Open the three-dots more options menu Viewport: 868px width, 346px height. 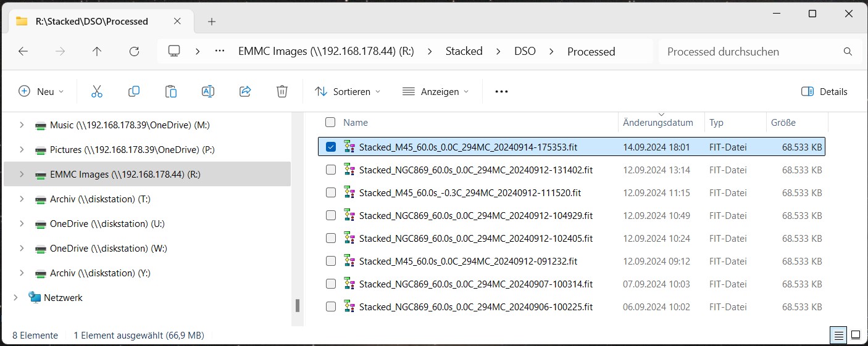point(501,91)
